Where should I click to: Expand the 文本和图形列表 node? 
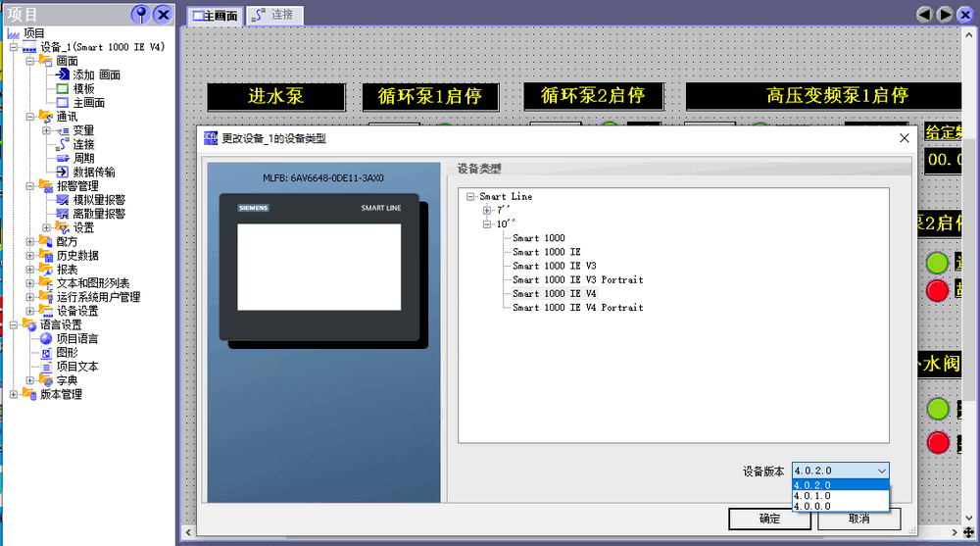tap(30, 283)
